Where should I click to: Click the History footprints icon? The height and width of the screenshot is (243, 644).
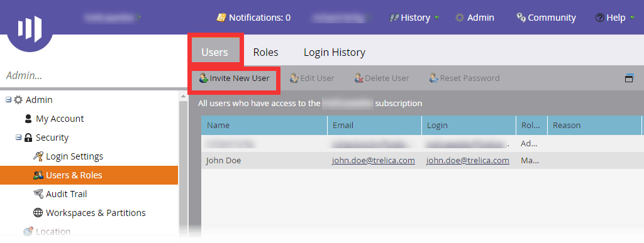(x=394, y=18)
